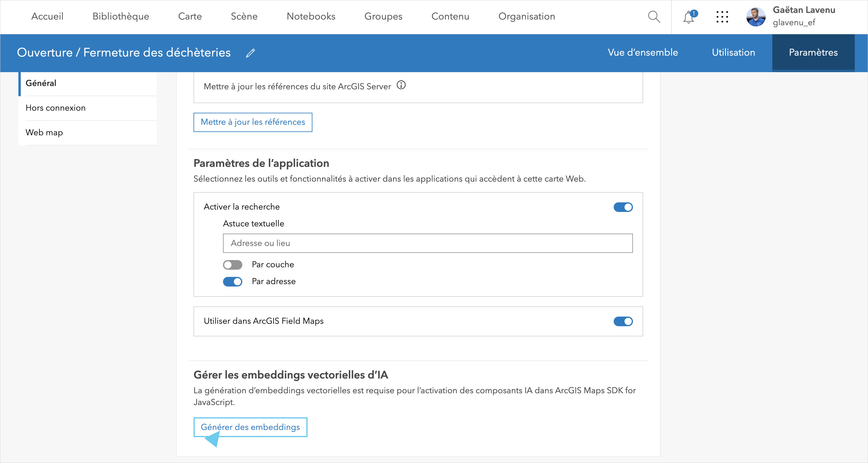Enable 'Par couche' search switch

[232, 265]
